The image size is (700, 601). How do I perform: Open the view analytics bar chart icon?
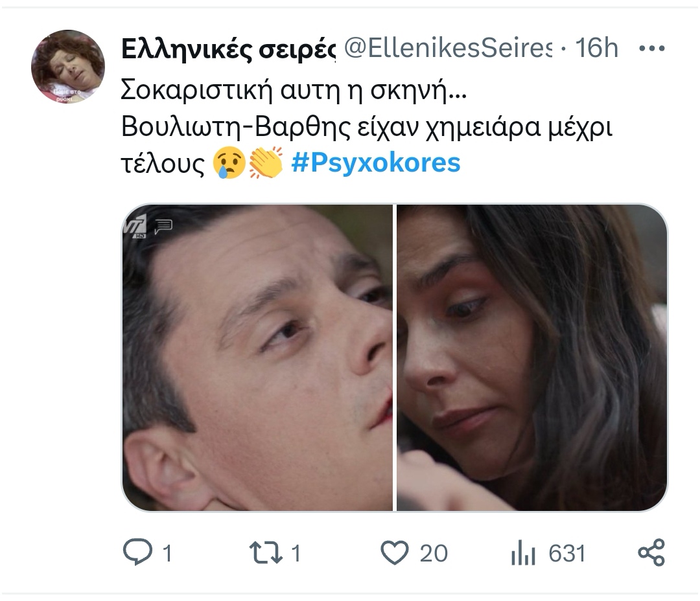tap(522, 554)
